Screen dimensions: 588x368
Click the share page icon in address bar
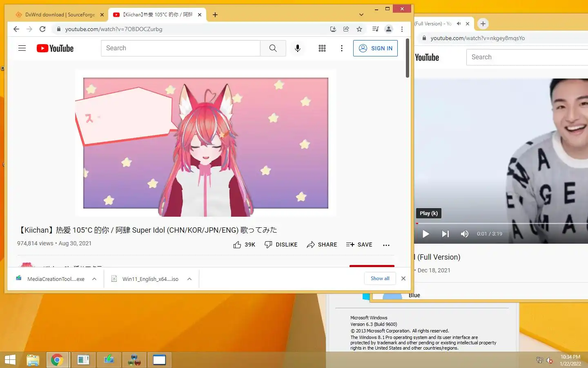pyautogui.click(x=346, y=29)
